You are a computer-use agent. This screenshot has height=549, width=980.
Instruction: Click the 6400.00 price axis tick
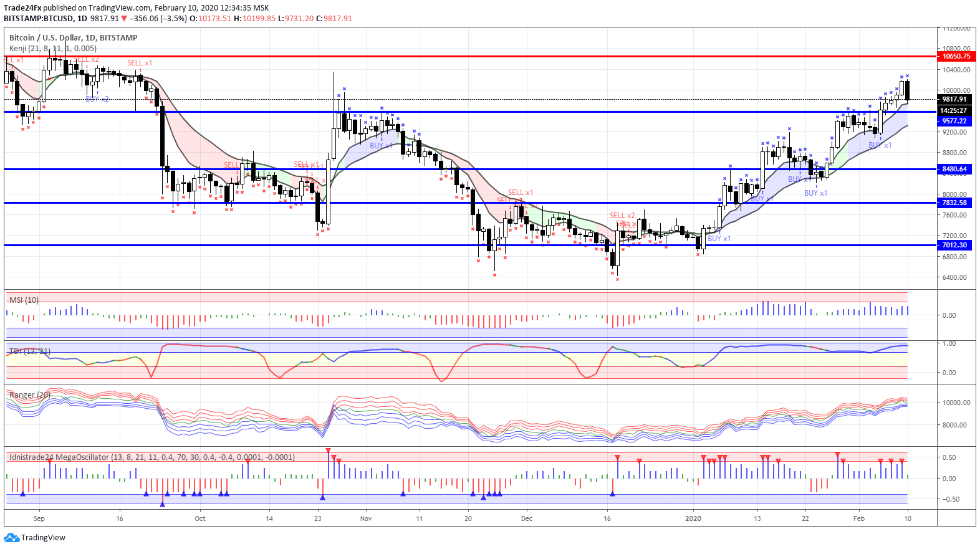point(954,277)
